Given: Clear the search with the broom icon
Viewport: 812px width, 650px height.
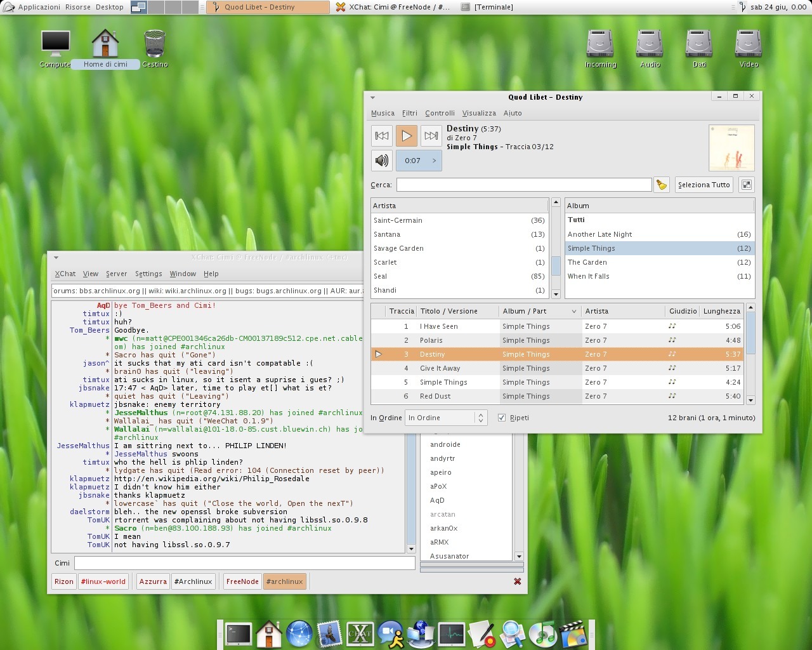Looking at the screenshot, I should pyautogui.click(x=662, y=185).
